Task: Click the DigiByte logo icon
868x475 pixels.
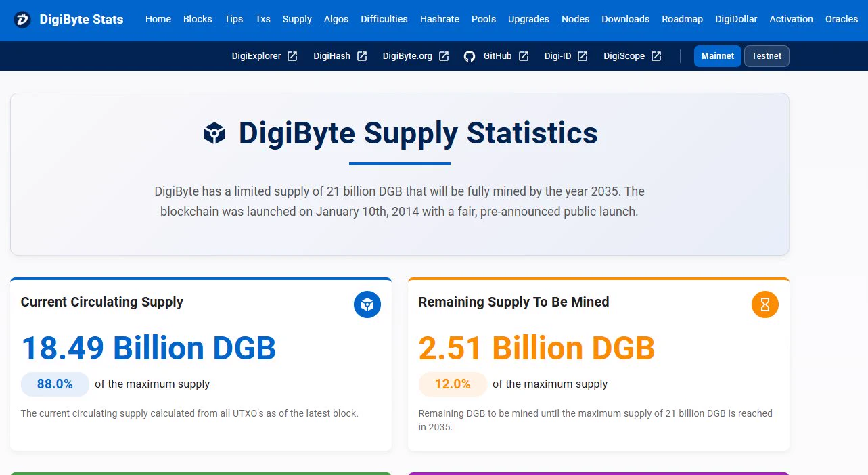Action: [23, 20]
